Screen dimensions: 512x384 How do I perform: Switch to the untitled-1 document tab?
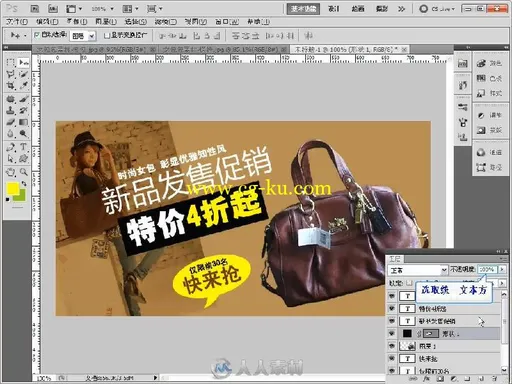[349, 49]
